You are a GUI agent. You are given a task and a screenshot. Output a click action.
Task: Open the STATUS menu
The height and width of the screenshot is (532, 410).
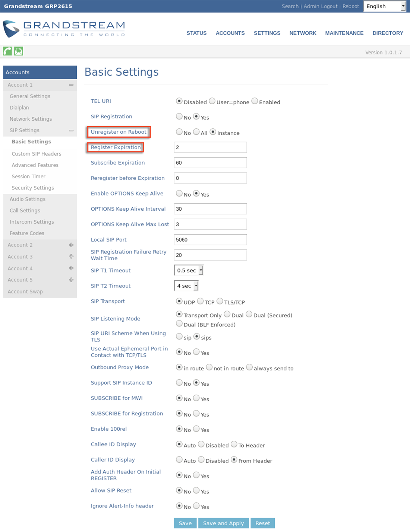pyautogui.click(x=196, y=33)
